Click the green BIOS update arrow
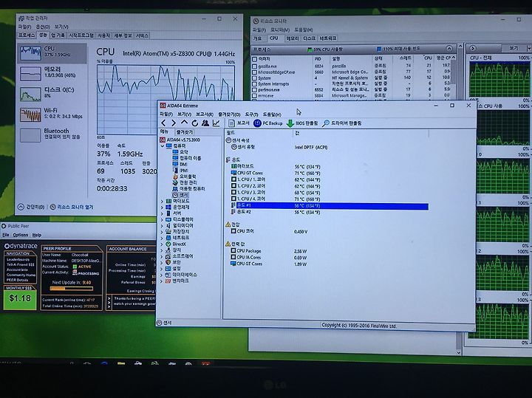 coord(290,123)
